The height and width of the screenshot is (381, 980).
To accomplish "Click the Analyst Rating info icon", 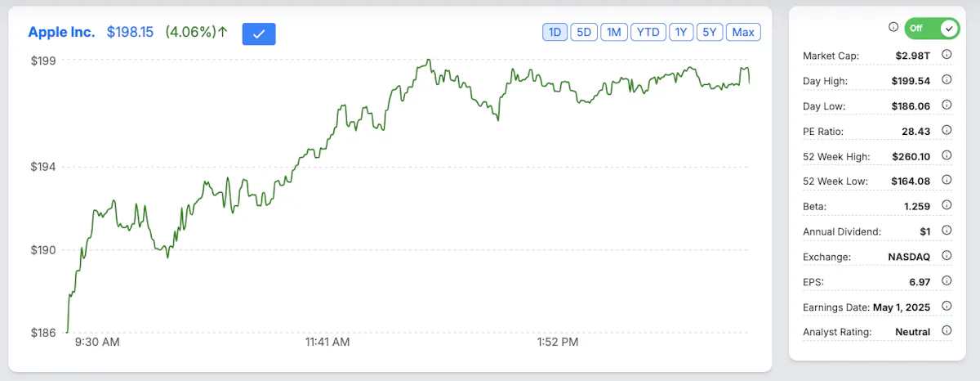I will 947,331.
